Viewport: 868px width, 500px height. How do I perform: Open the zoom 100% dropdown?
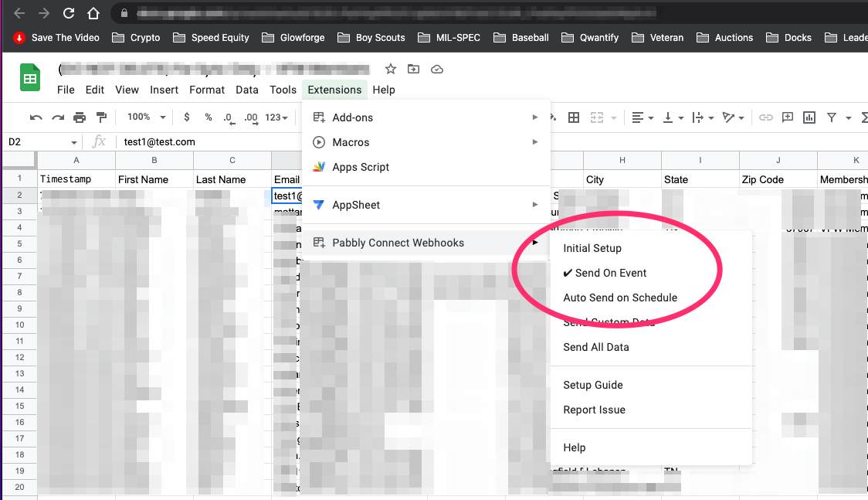147,117
